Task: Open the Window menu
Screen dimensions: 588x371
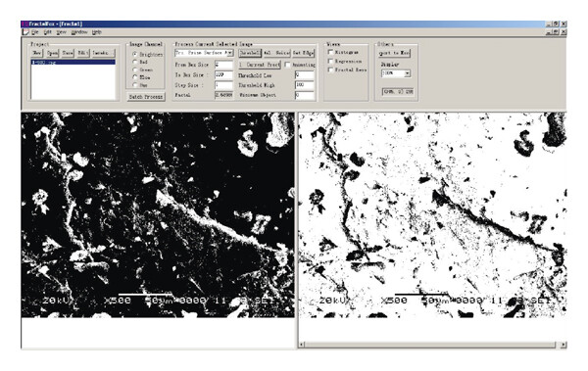Action: pyautogui.click(x=79, y=32)
